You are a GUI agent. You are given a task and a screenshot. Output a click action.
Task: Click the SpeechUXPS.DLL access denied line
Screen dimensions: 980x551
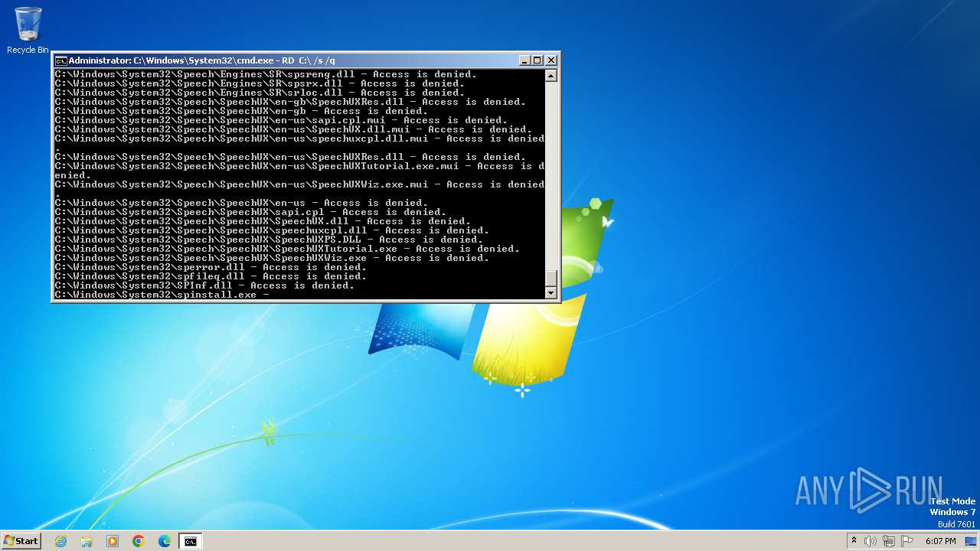(269, 240)
